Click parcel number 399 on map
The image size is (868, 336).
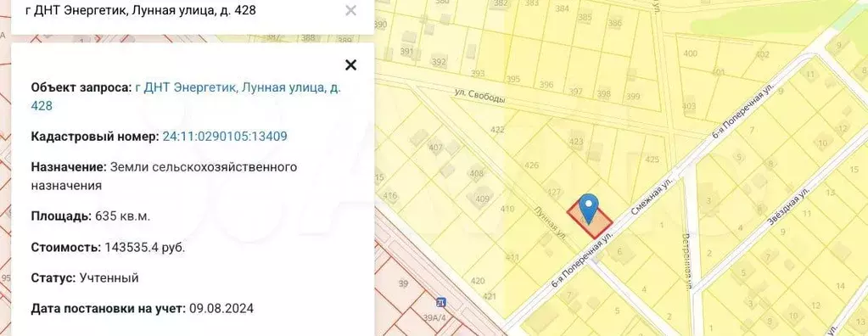coord(632,97)
